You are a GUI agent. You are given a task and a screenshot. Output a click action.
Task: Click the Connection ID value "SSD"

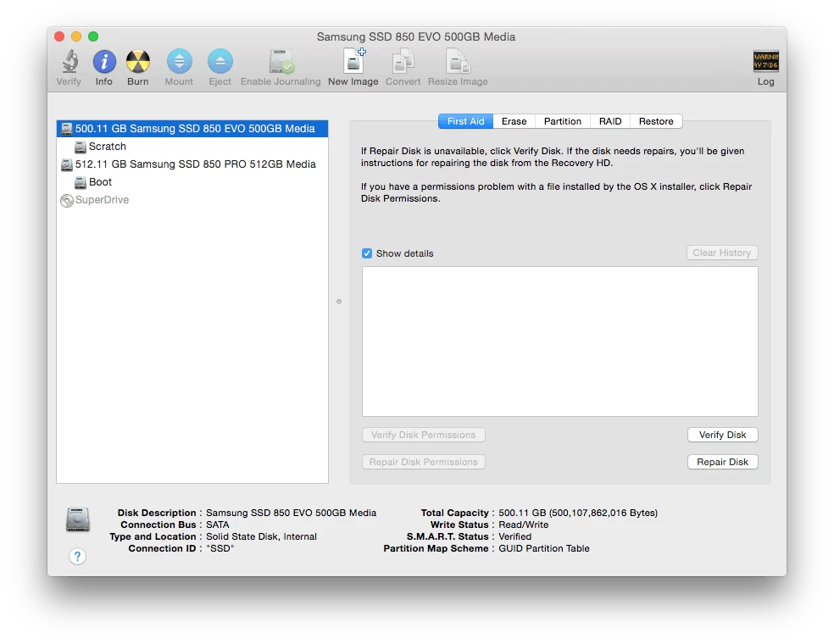click(220, 548)
